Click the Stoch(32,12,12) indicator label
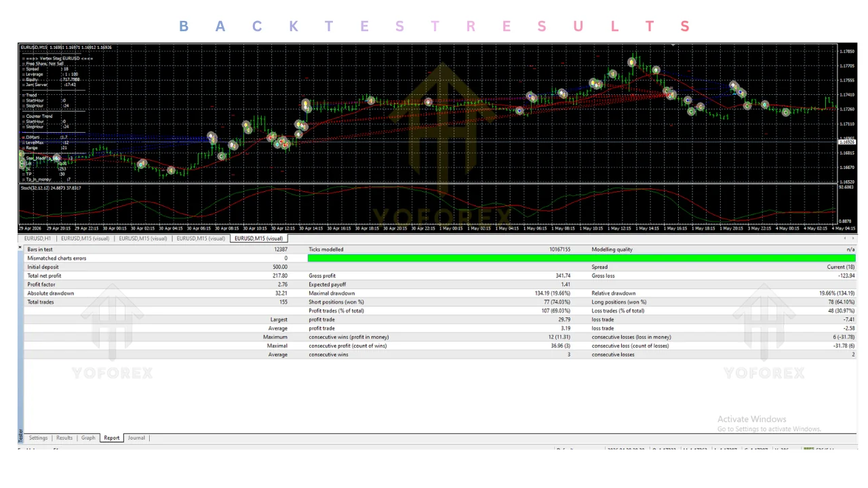Screen dimensions: 868x488 [x=51, y=188]
